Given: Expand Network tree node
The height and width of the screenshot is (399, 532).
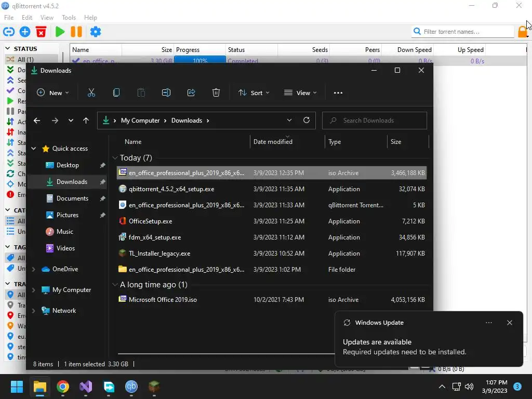Looking at the screenshot, I should coord(34,311).
